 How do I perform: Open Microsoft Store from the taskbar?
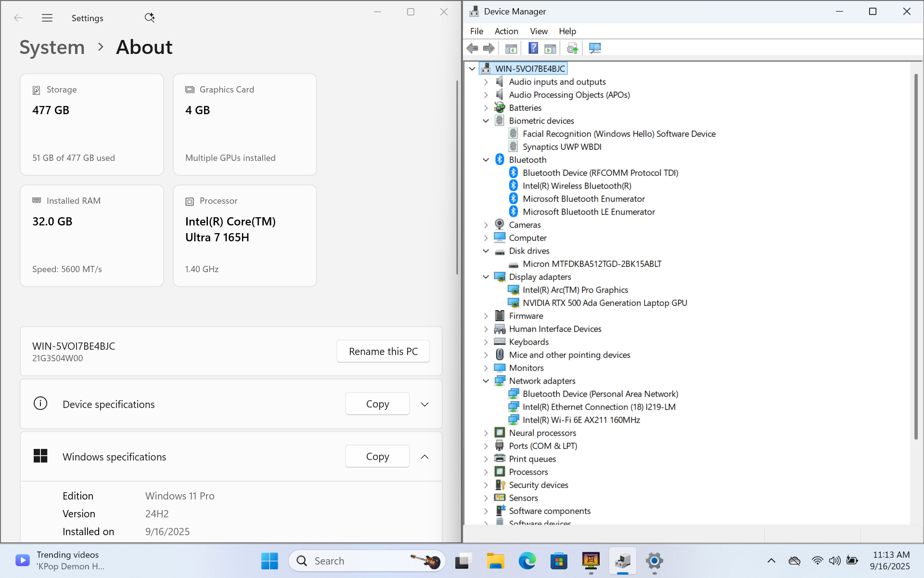559,561
